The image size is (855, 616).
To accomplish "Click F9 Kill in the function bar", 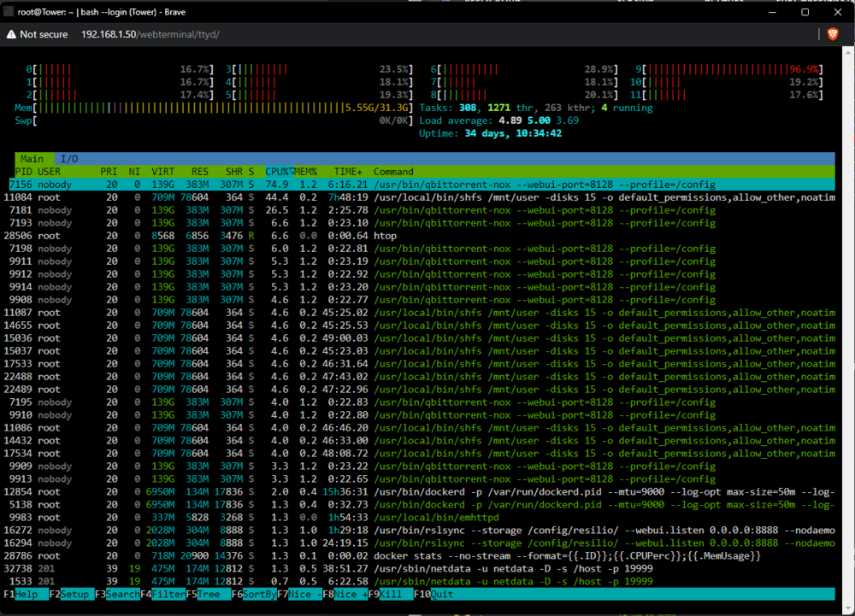I will point(391,595).
